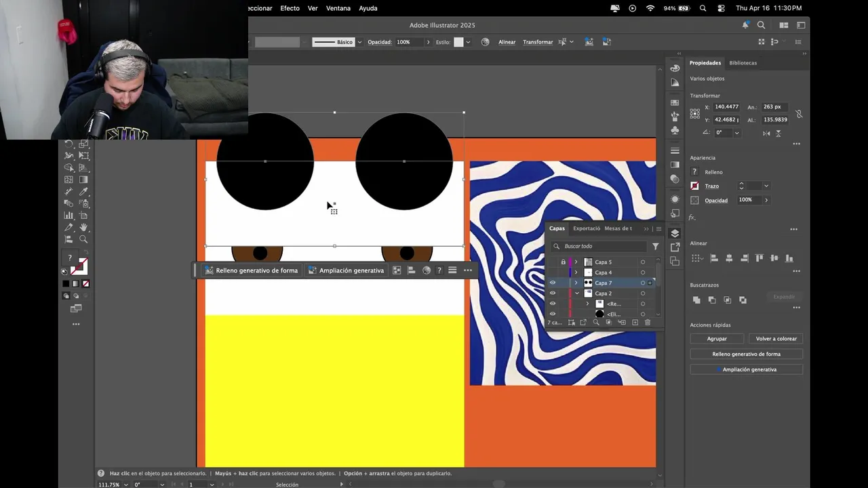Open the rotation angle dropdown

(x=736, y=133)
